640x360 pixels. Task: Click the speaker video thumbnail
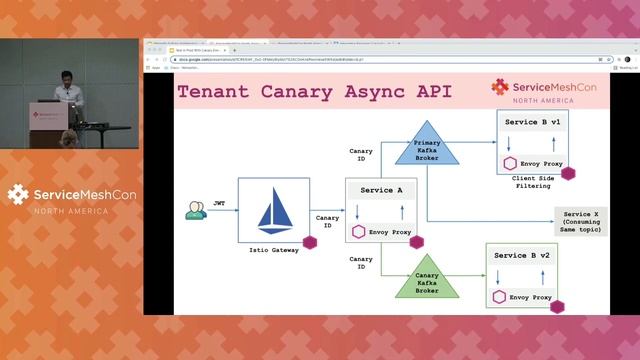[69, 93]
